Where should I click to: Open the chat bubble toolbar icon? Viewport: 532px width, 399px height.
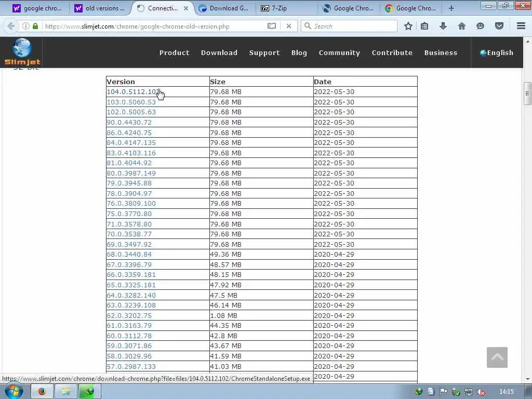click(480, 26)
